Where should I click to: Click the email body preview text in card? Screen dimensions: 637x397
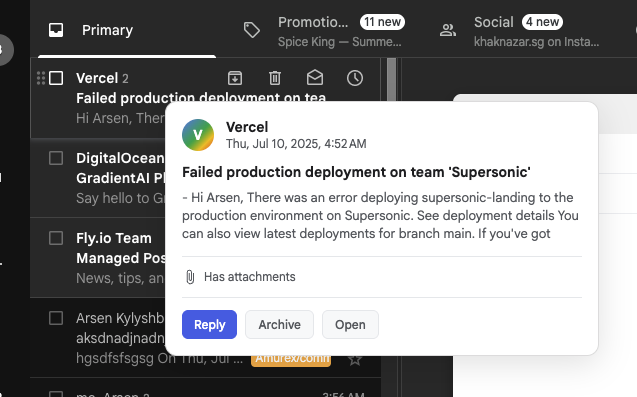[380, 215]
